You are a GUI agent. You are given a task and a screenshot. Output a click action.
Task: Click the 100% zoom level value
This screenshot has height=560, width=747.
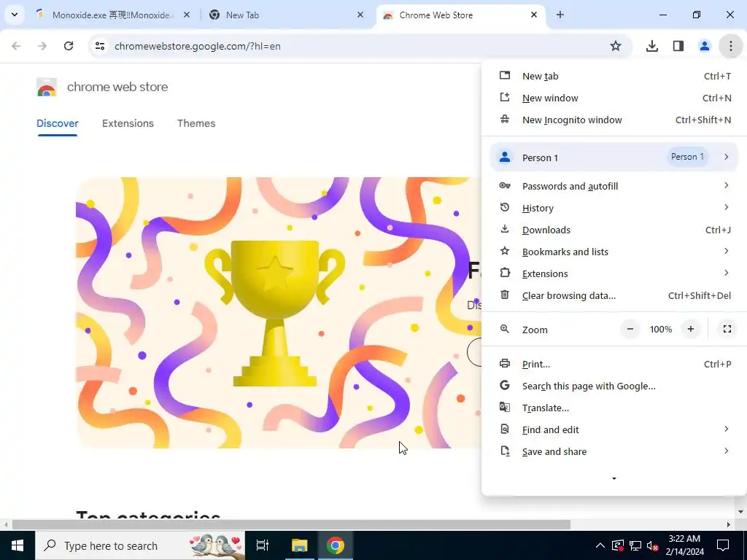(661, 329)
